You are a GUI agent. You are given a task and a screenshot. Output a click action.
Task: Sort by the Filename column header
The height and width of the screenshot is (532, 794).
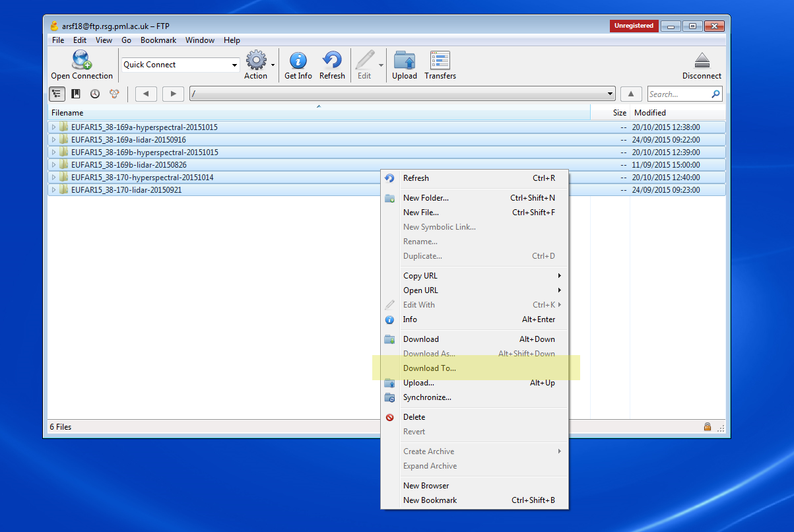click(319, 113)
